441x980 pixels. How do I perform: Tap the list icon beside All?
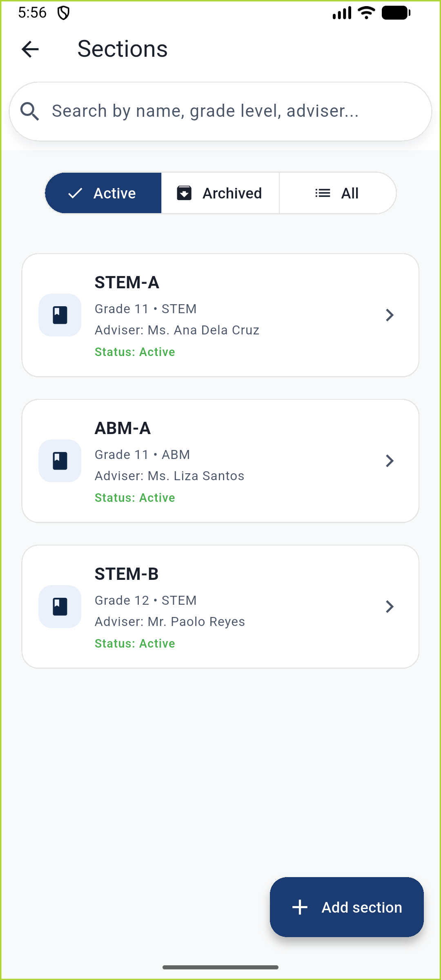(x=323, y=193)
